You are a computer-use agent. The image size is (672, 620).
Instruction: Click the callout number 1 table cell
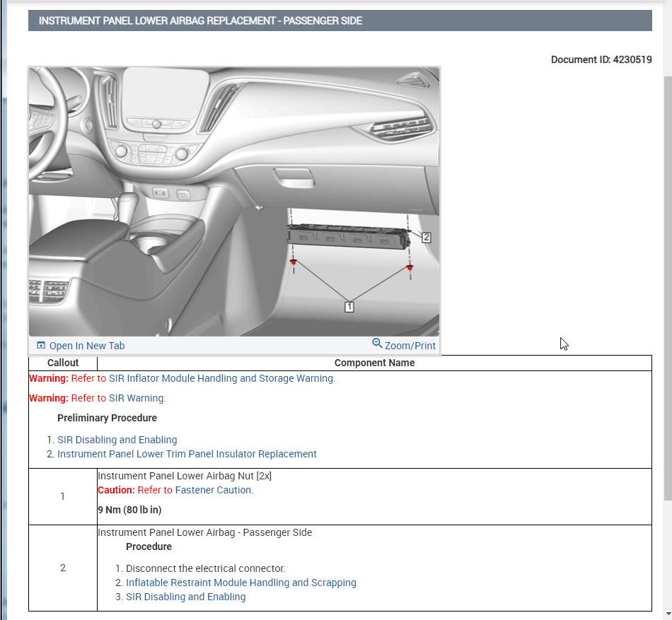coord(63,496)
